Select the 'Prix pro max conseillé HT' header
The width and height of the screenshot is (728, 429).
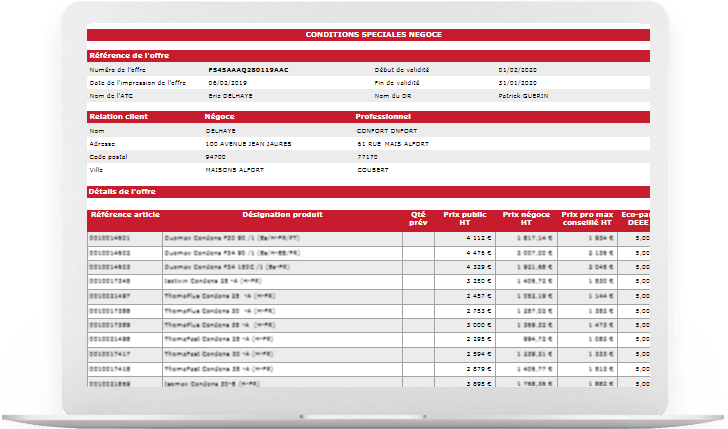(586, 218)
